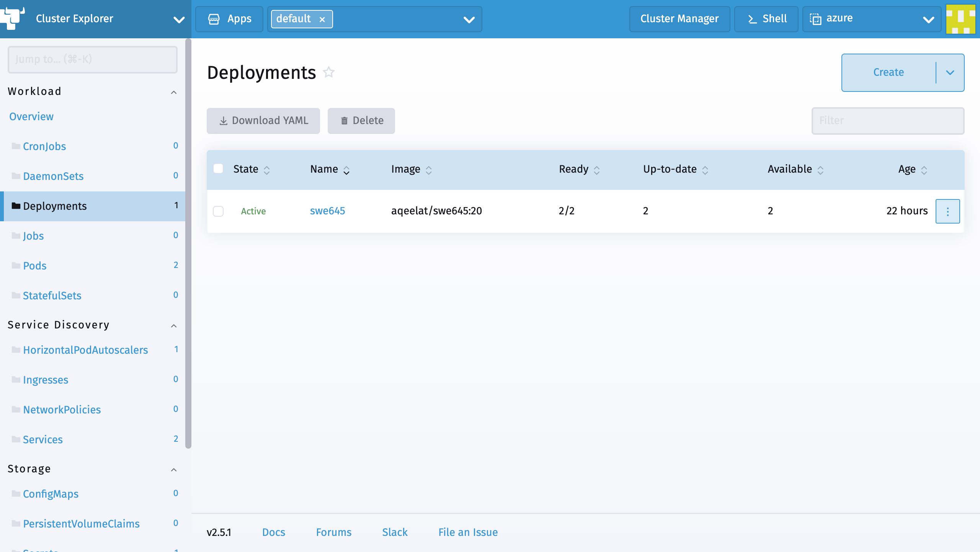Collapse the Workload section

(174, 92)
